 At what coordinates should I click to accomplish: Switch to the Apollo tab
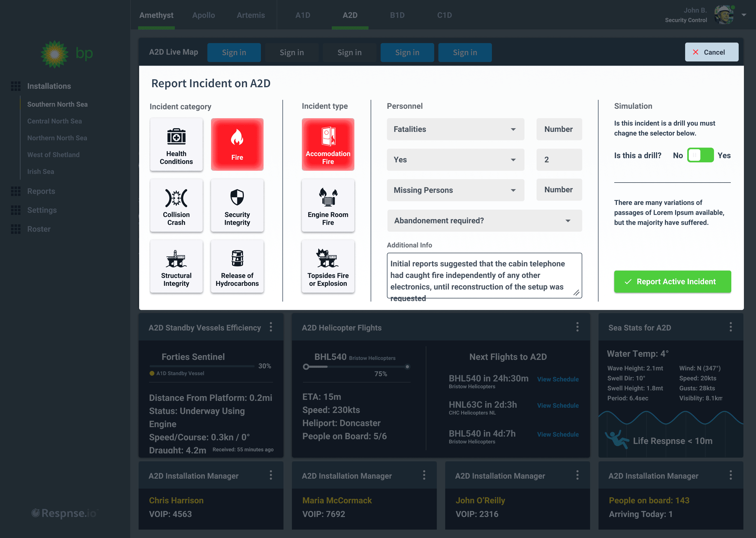(203, 15)
